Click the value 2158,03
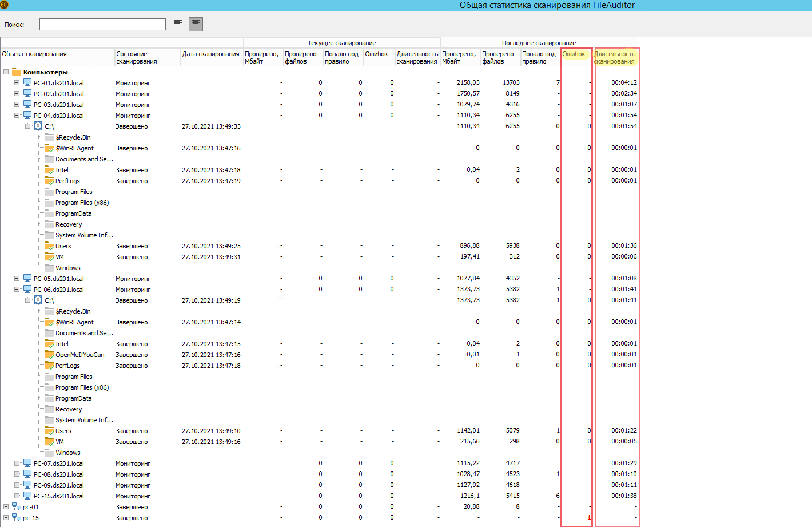The width and height of the screenshot is (812, 527). tap(468, 82)
